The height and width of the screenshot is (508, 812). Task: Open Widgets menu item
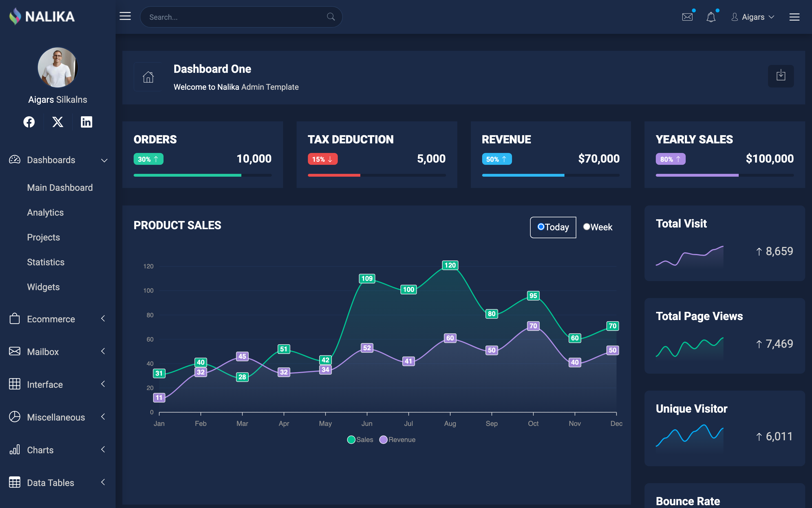click(x=43, y=287)
